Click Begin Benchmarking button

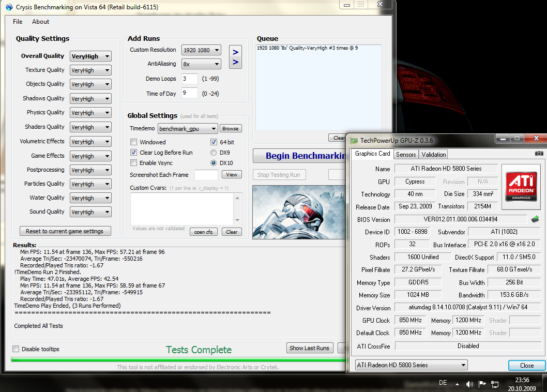tap(299, 156)
